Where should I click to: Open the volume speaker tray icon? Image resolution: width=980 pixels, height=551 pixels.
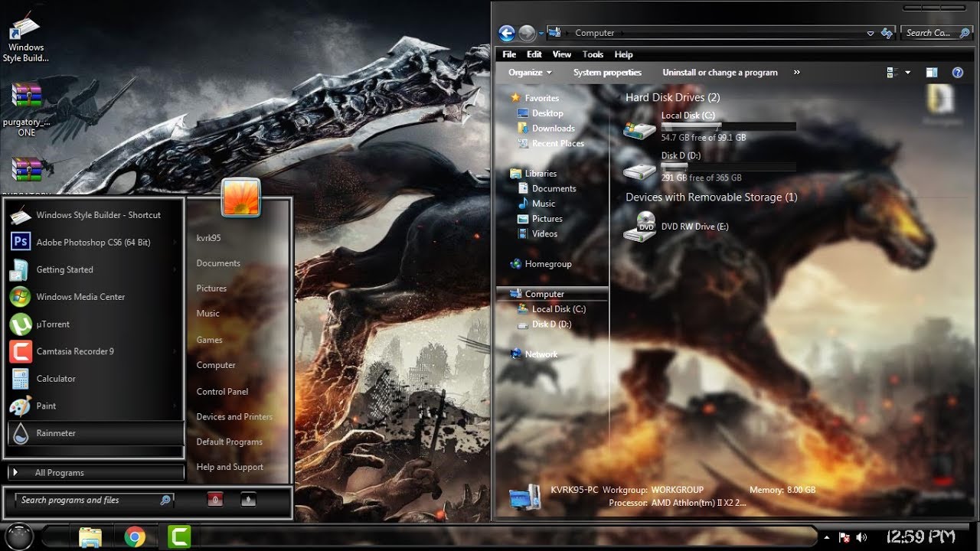(861, 537)
